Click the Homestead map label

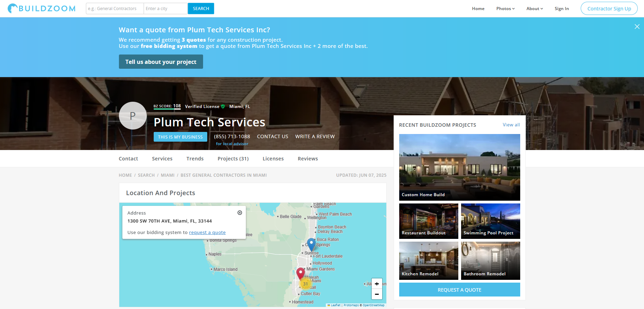click(x=303, y=302)
